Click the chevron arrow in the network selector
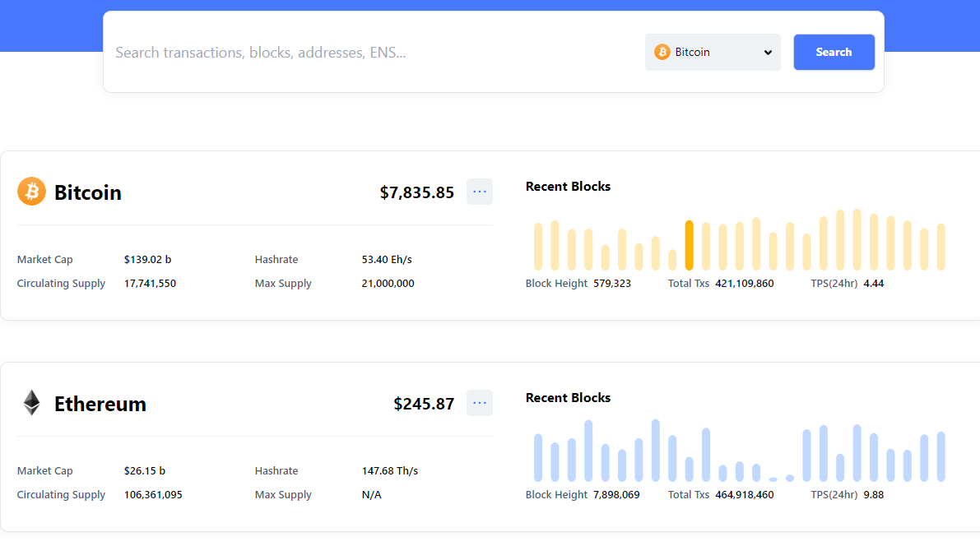This screenshot has width=980, height=546. pyautogui.click(x=768, y=53)
